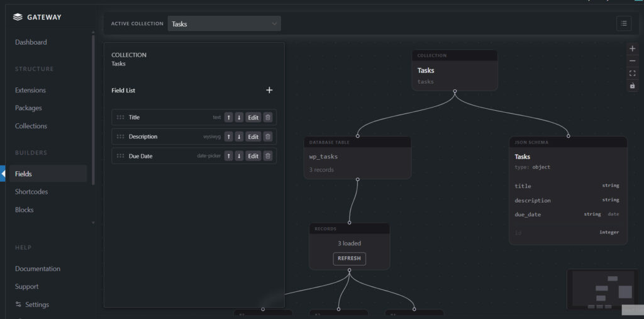Click the sidebar scroll down arrow
Screen dimensions: 644x319
[93, 222]
